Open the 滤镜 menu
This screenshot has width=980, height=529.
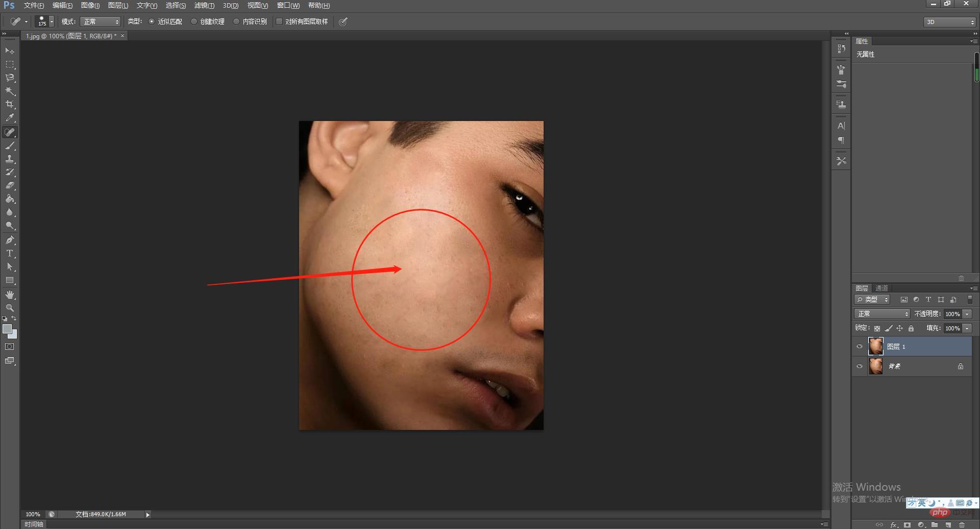pos(204,5)
